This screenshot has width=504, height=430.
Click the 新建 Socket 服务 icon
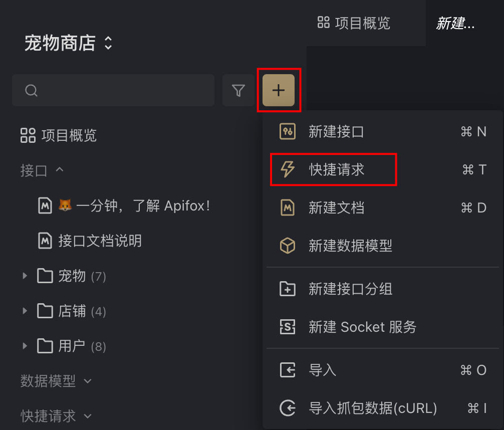tap(288, 327)
